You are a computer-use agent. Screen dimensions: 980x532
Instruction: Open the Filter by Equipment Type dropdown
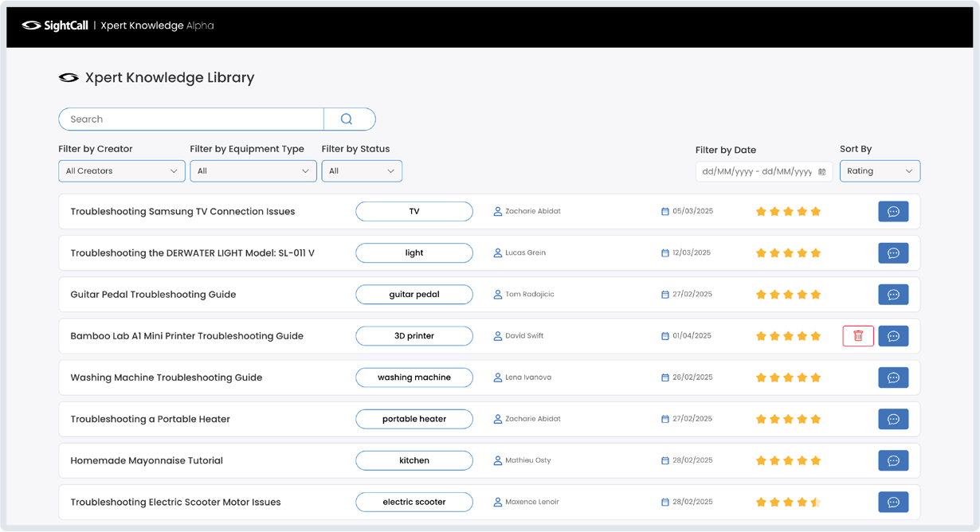pos(253,171)
